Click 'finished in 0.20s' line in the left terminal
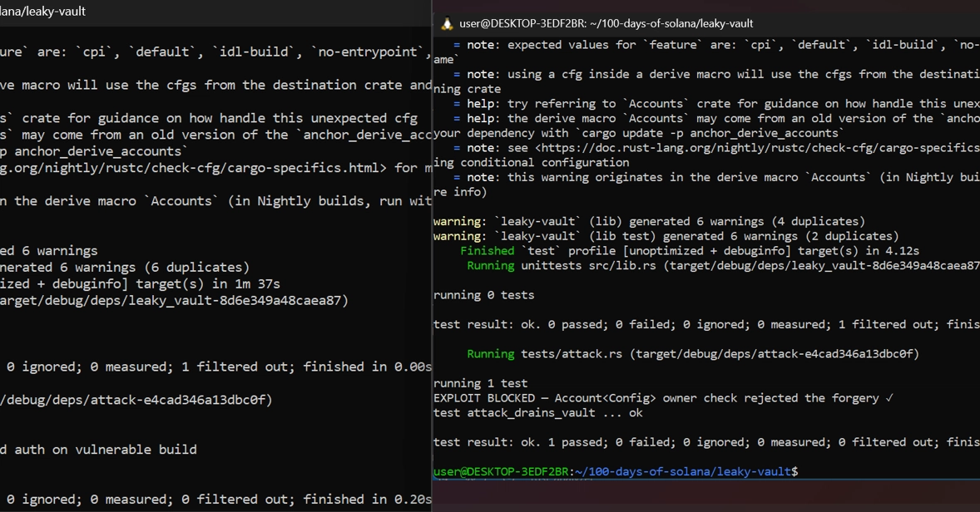980x512 pixels. (x=215, y=500)
